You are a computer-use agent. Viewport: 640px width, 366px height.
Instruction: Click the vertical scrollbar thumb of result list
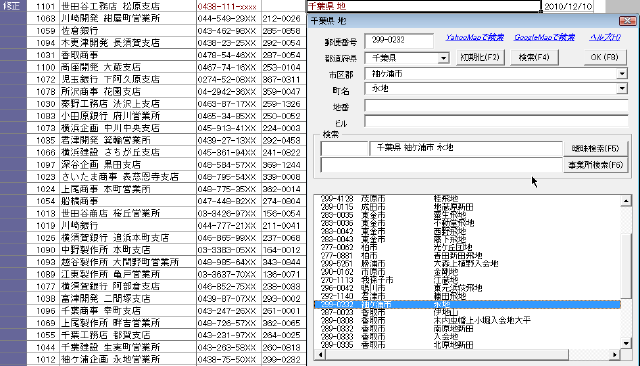626,266
